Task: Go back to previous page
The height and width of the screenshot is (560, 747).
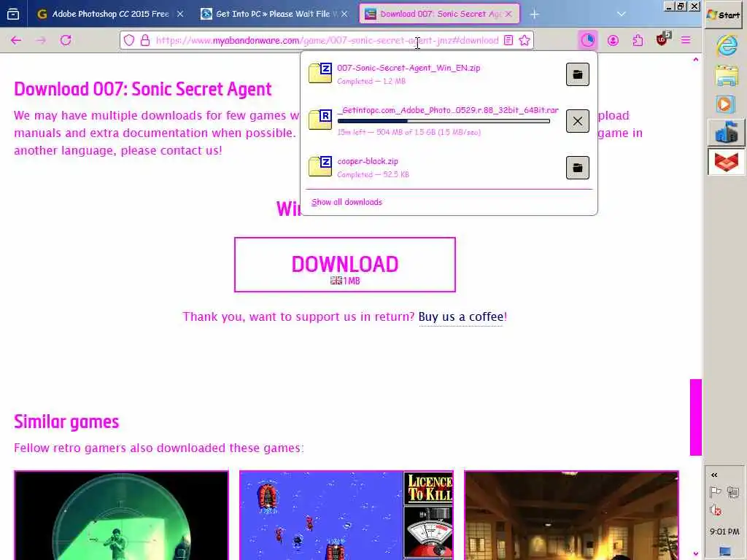Action: point(16,41)
